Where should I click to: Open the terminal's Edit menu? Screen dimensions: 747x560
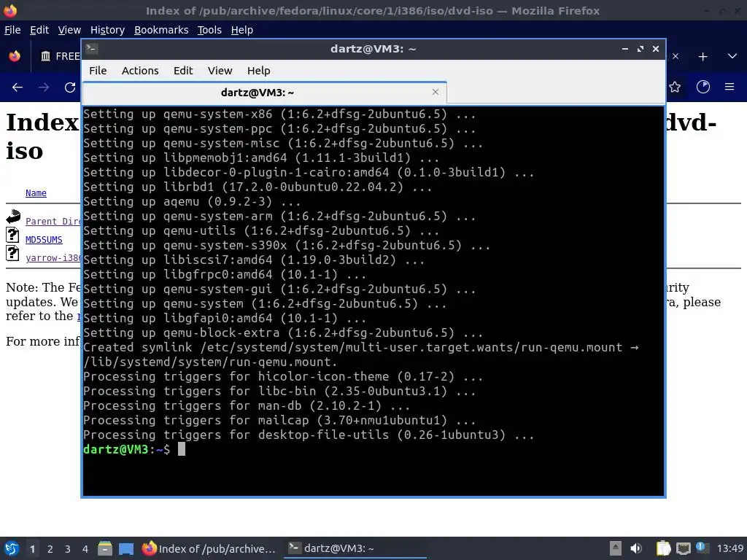pyautogui.click(x=183, y=71)
